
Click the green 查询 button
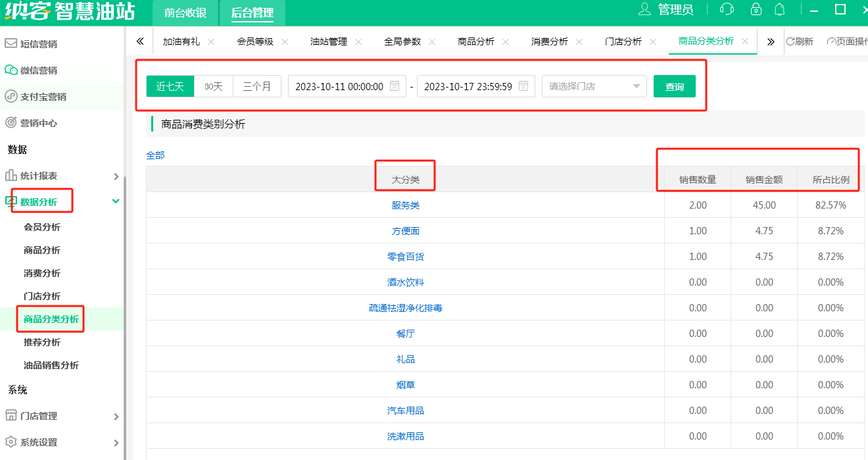coord(674,86)
